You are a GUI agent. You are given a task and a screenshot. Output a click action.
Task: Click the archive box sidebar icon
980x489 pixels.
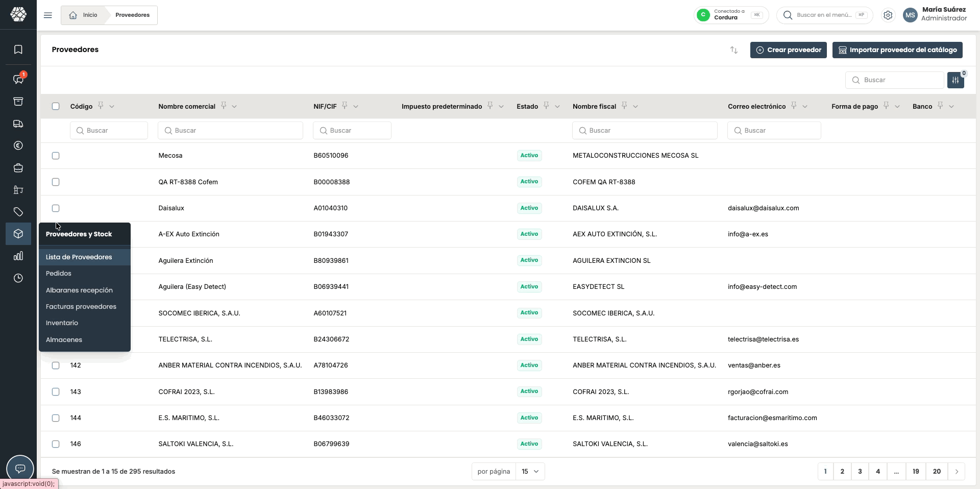[18, 102]
